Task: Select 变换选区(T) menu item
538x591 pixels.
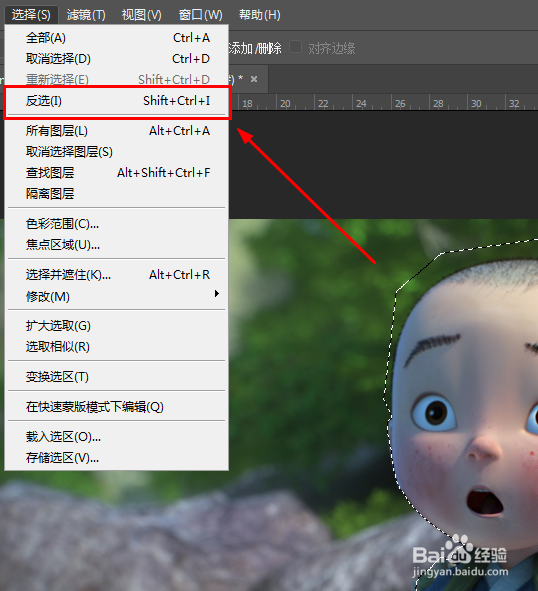Action: (116, 377)
